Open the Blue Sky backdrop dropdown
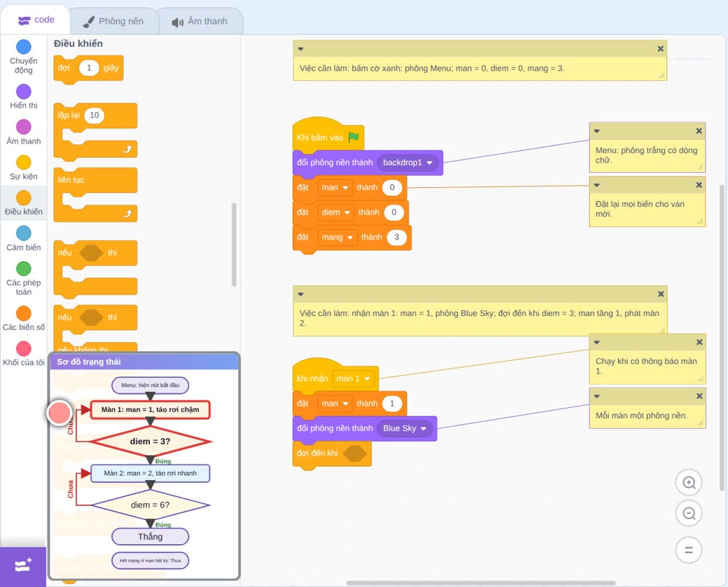The width and height of the screenshot is (728, 587). [x=404, y=428]
